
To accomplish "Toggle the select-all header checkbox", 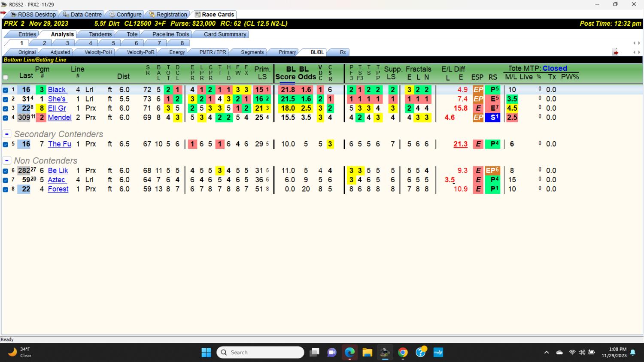I will 6,78.
